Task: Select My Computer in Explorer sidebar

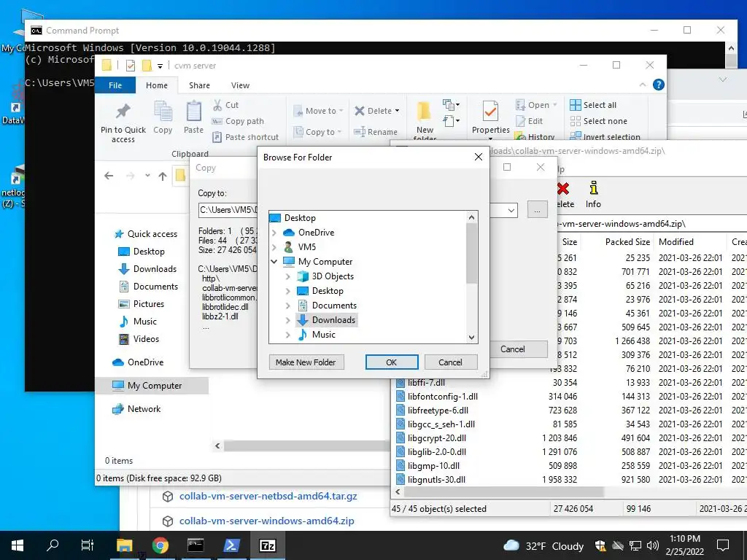Action: 152,386
